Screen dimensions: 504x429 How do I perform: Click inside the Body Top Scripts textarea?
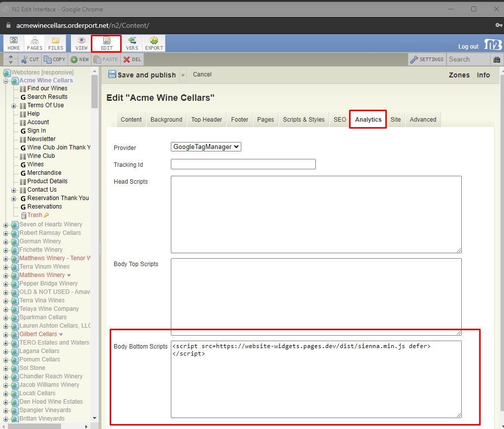click(316, 297)
